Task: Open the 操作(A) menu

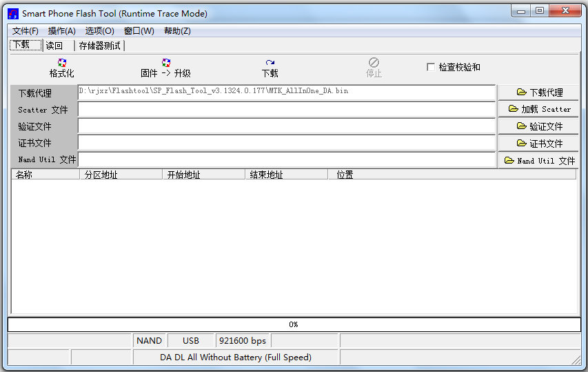Action: pos(62,31)
